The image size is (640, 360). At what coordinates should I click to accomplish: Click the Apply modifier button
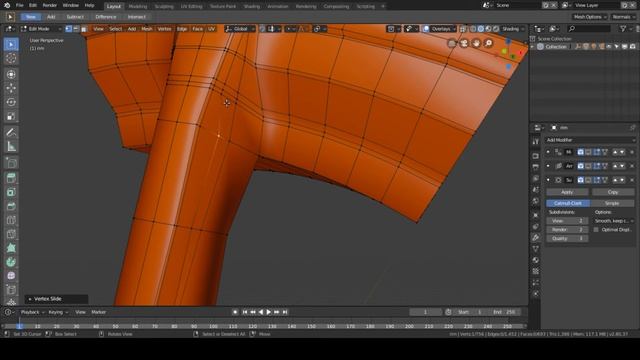[x=567, y=192]
